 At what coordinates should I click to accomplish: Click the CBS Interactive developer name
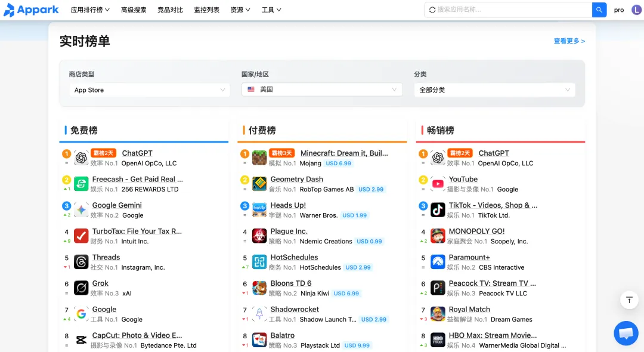pyautogui.click(x=501, y=267)
